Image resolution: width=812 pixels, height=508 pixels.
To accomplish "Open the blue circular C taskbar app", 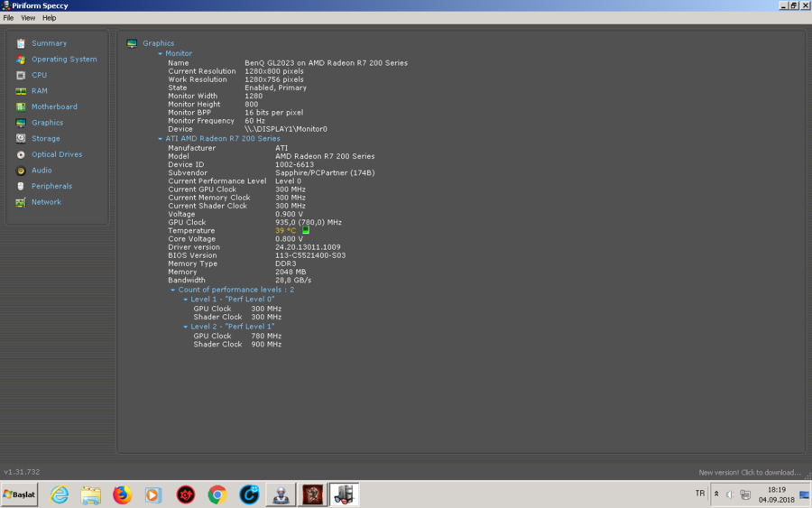I will [249, 495].
